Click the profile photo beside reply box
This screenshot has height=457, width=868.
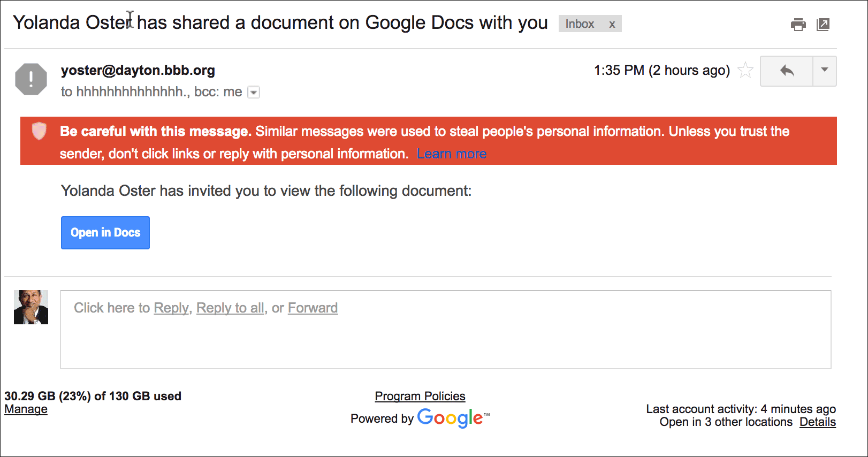coord(31,307)
